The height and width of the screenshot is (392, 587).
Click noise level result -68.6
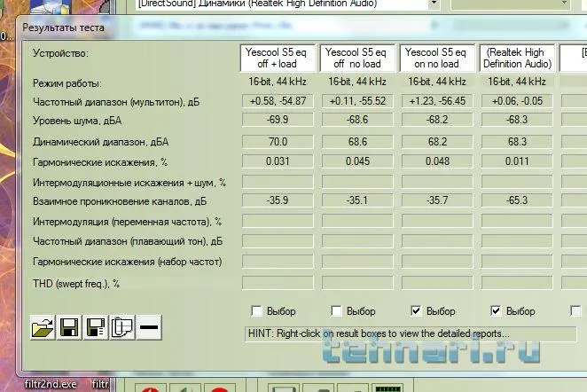pos(357,120)
